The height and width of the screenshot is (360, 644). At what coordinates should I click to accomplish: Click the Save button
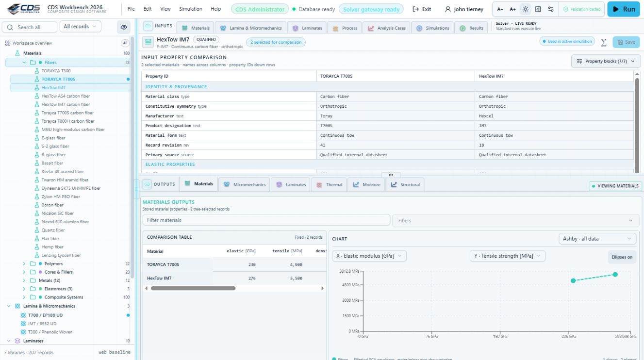626,42
